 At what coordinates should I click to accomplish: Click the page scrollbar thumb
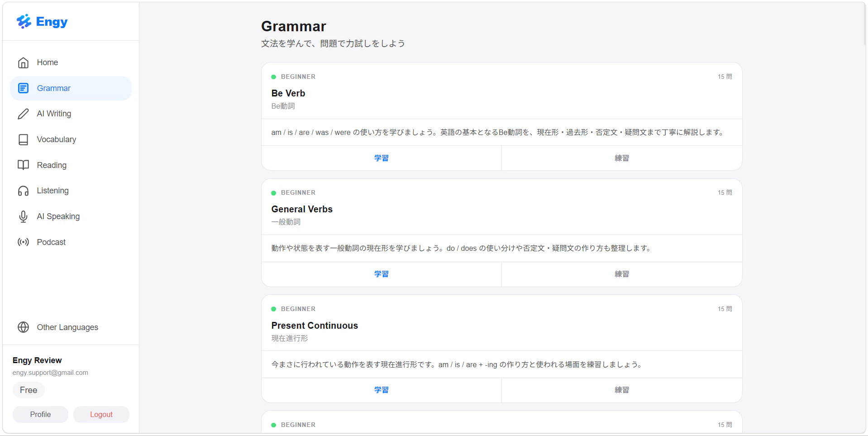[864, 25]
